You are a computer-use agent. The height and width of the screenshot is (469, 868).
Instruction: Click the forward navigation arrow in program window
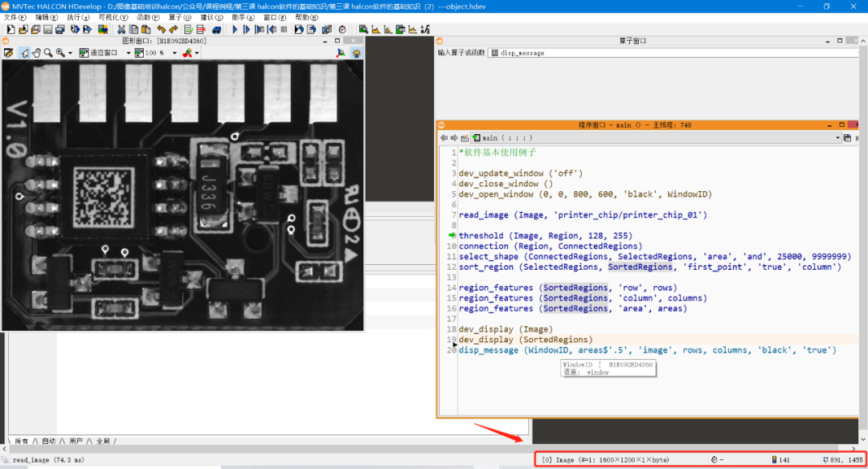453,137
